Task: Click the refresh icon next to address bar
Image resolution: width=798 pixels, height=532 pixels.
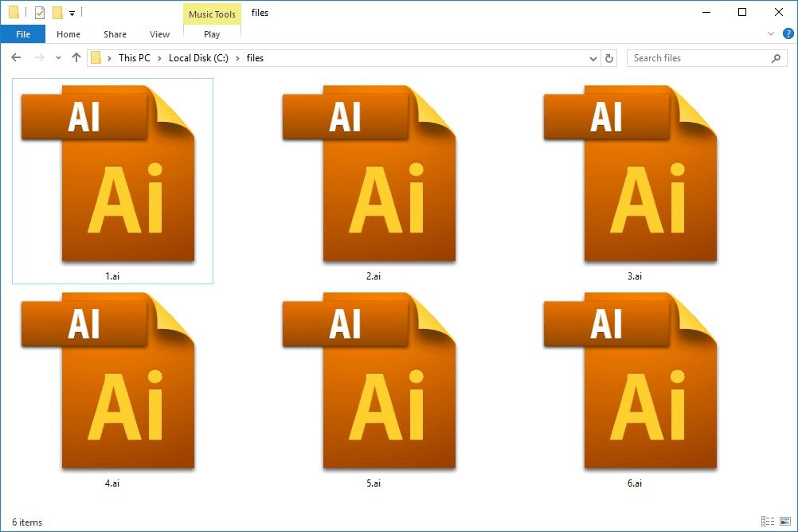Action: 609,57
